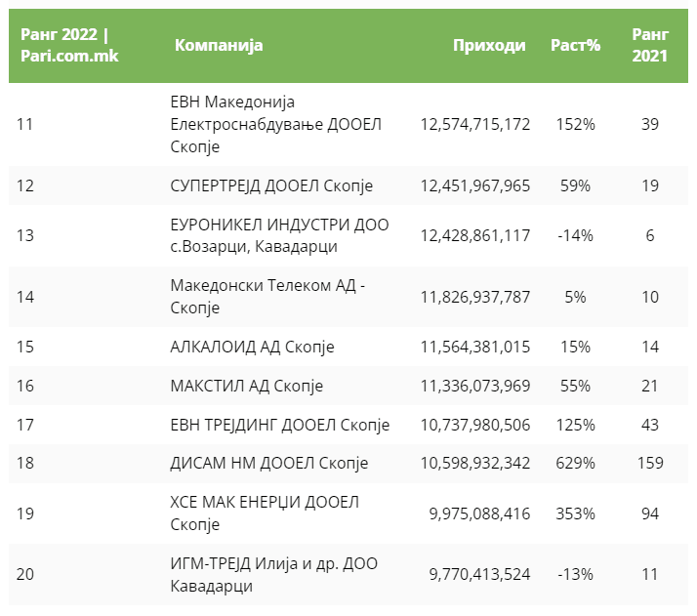Select ЕВН Македонија Електроснабдување company name
Image resolution: width=697 pixels, height=616 pixels.
click(275, 124)
